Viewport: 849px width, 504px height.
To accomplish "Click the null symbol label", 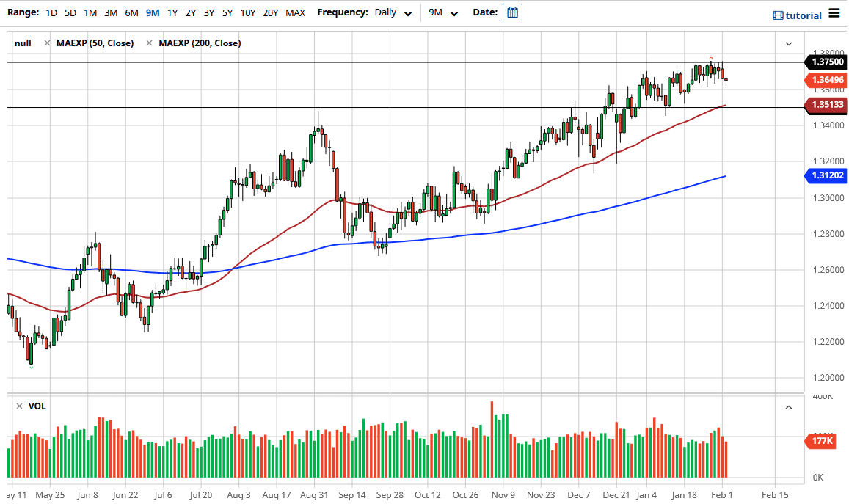I will click(x=23, y=43).
